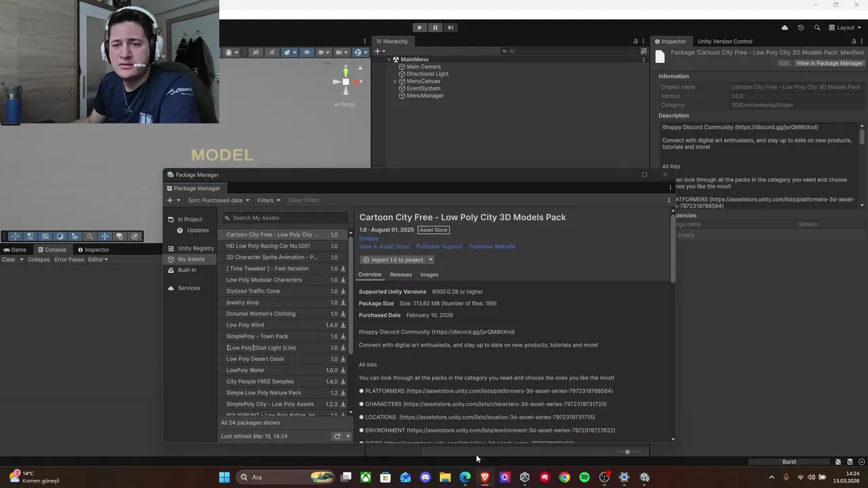Open the Hierarchy create plus dropdown
868x488 pixels.
pos(380,51)
